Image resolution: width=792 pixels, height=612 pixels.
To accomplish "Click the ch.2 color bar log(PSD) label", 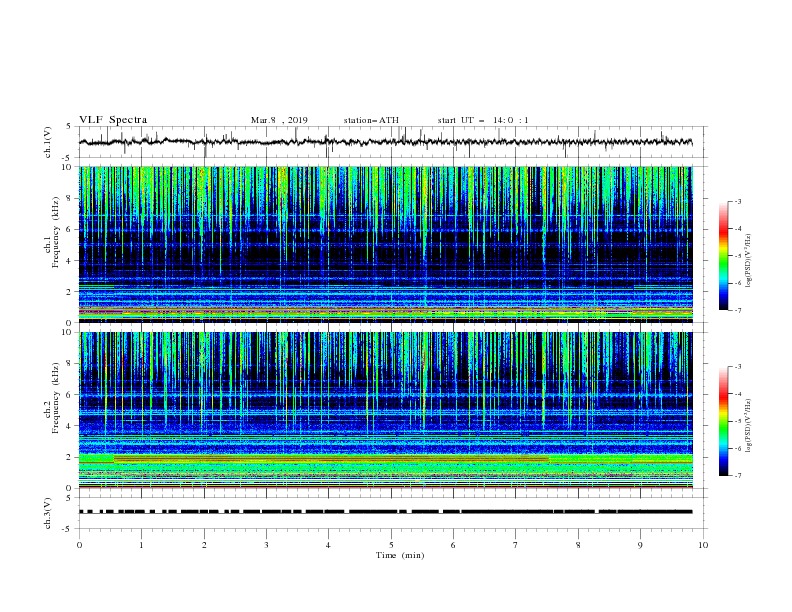I will tap(749, 425).
